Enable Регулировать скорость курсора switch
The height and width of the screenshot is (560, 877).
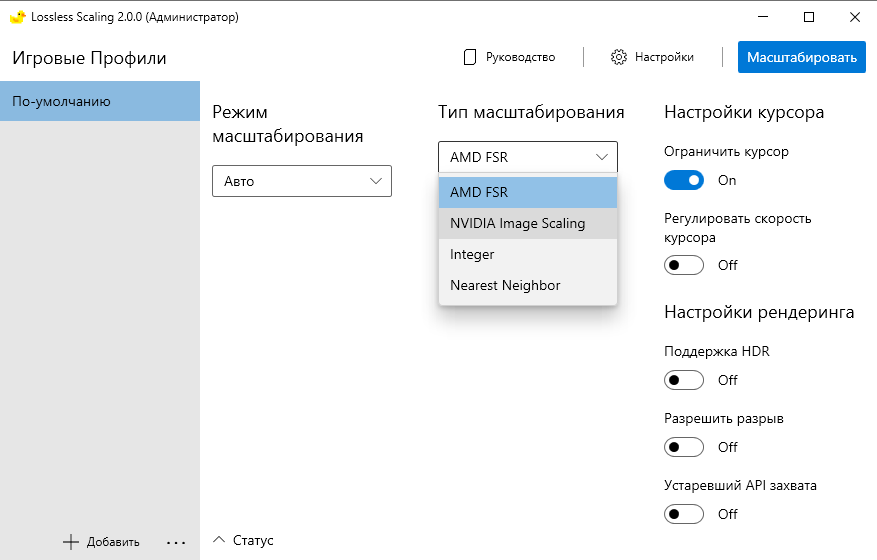click(x=685, y=265)
